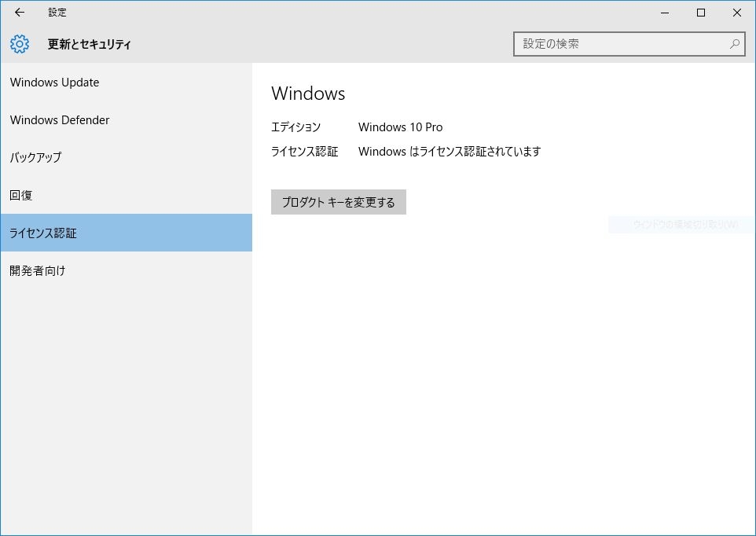Viewport: 756px width, 536px height.
Task: Click Windows はライセンス認証されています status text
Action: 450,152
